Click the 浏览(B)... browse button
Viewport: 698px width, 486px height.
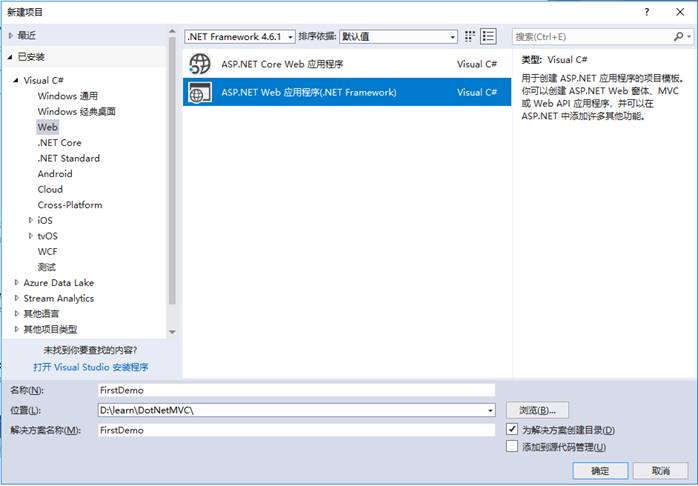pyautogui.click(x=537, y=410)
